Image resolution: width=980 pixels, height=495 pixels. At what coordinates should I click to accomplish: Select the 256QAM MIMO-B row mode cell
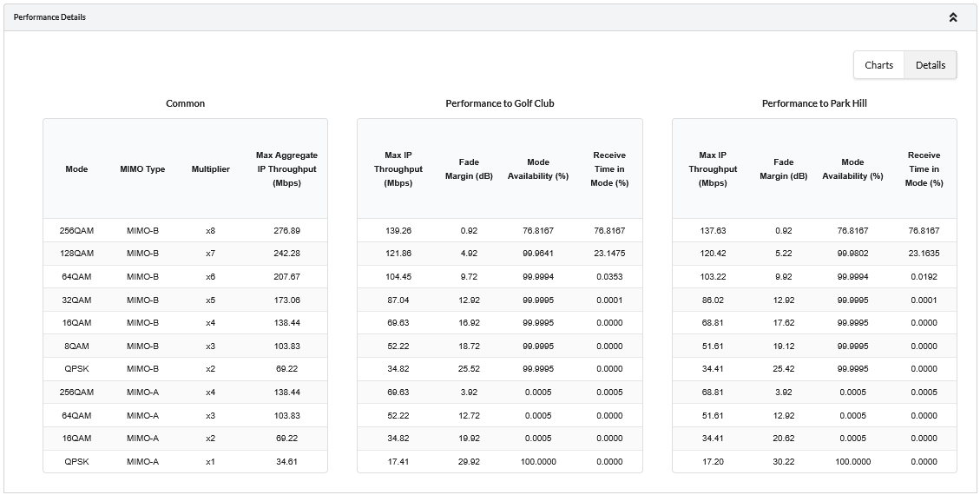[x=76, y=231]
